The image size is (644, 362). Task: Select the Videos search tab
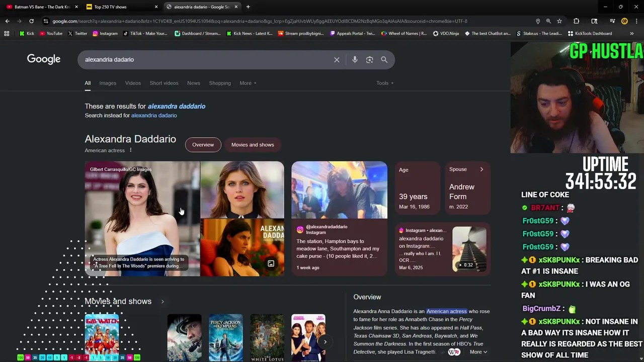133,83
